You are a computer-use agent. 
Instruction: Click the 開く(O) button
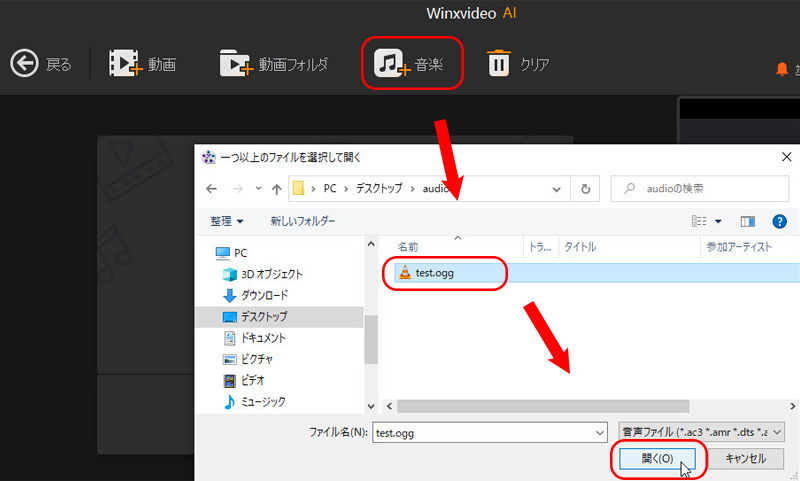[x=657, y=459]
